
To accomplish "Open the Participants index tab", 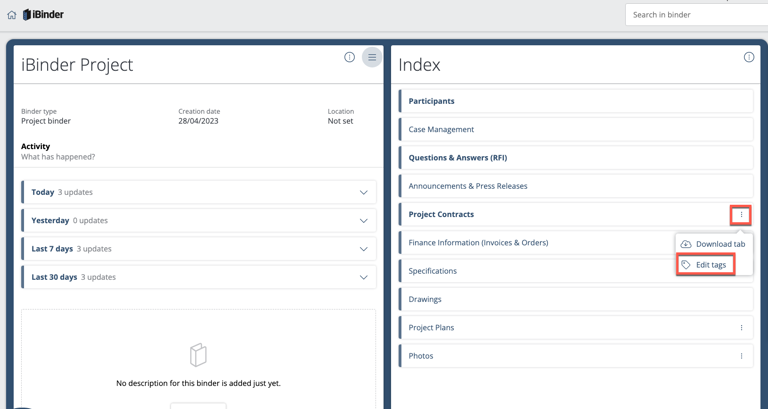I will click(x=431, y=101).
